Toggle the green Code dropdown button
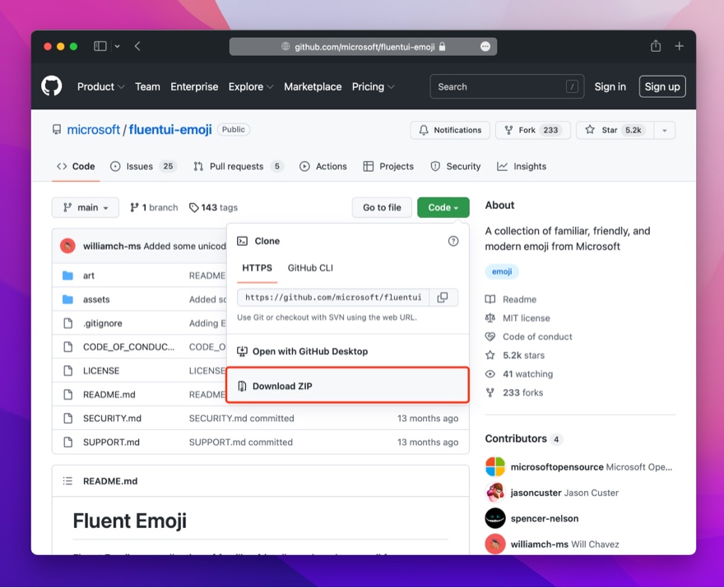The height and width of the screenshot is (588, 724). pos(443,208)
